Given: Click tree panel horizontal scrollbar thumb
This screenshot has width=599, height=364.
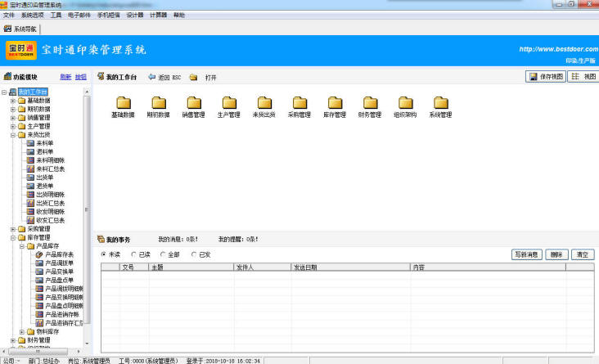Looking at the screenshot, I should tap(37, 351).
